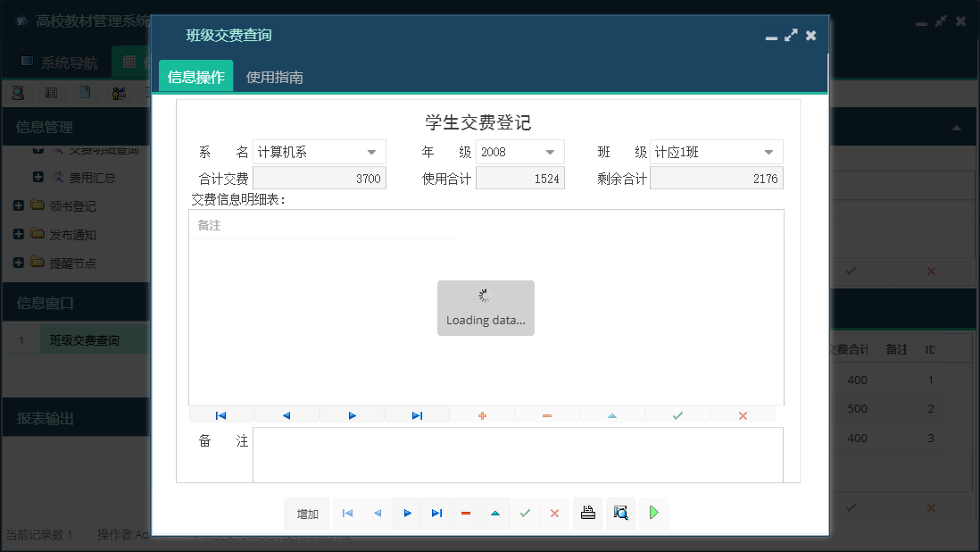The image size is (980, 552).
Task: Select the print icon in bottom toolbar
Action: click(x=587, y=513)
